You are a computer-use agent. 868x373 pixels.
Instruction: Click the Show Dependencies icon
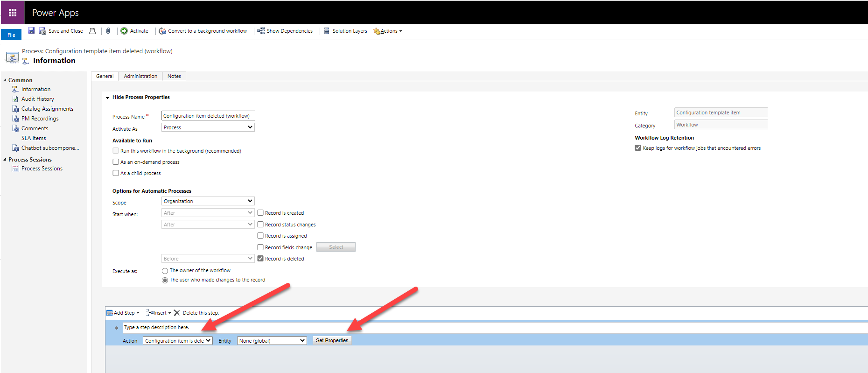click(261, 31)
